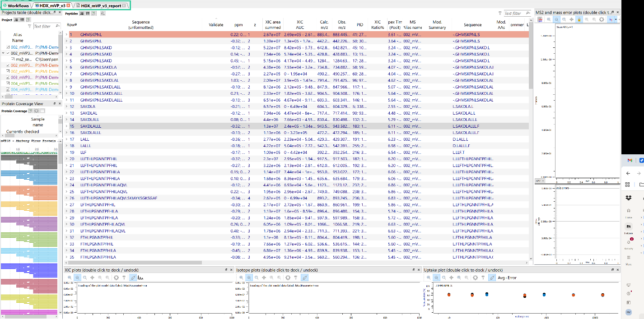Open the fragment table icon in MS2 toolbar
This screenshot has height=319, width=644.
coord(540,19)
